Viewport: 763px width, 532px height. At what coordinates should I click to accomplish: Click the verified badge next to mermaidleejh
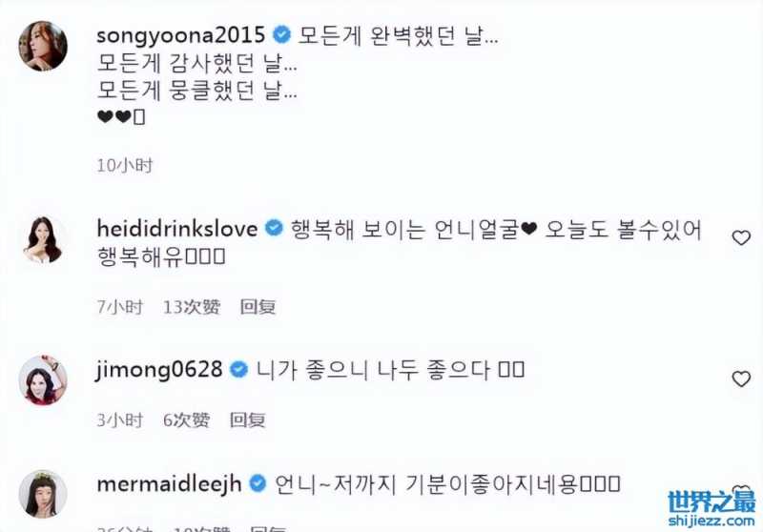tap(258, 483)
